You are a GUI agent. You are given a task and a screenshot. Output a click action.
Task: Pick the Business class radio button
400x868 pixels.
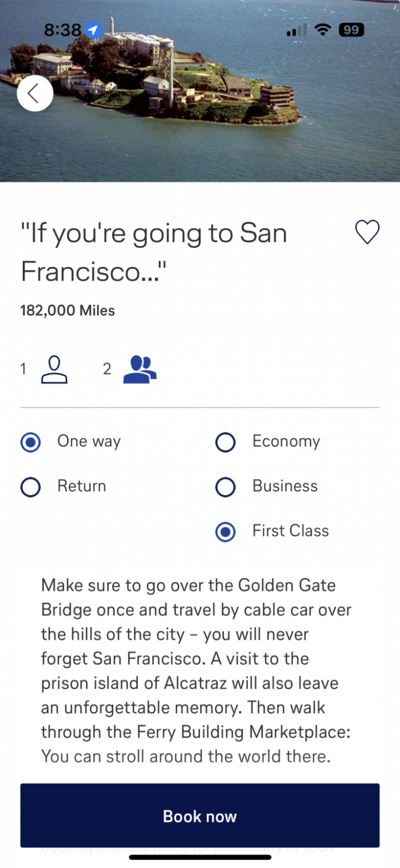coord(226,487)
